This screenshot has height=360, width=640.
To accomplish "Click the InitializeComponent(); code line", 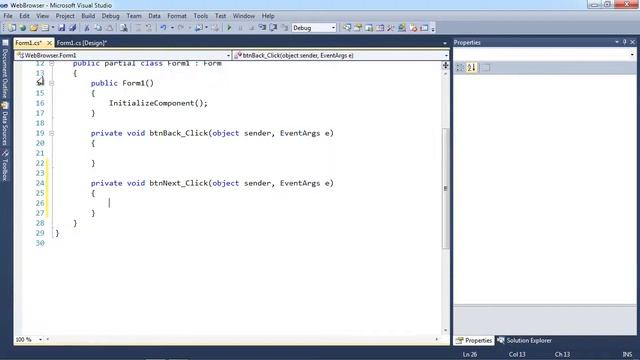I will [x=158, y=103].
